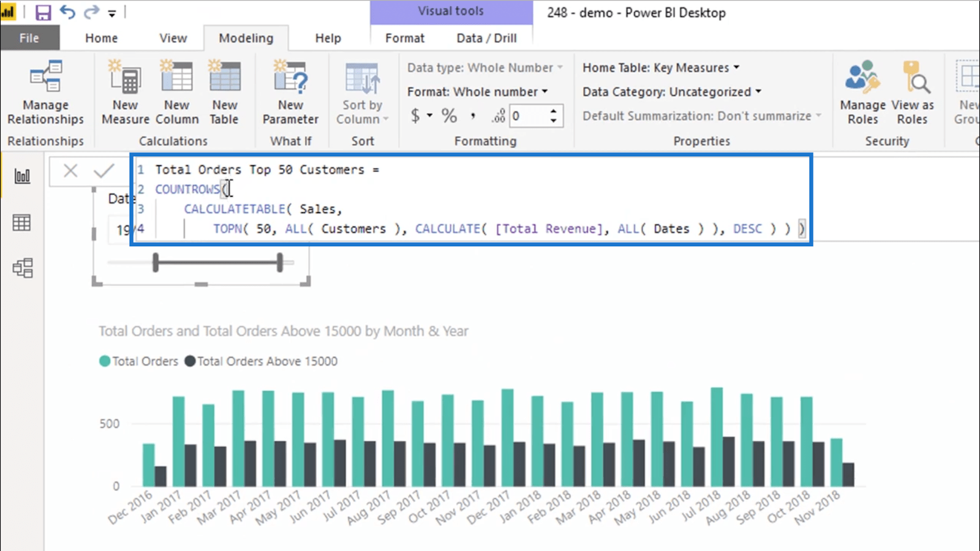Open the Quick Access Toolbar customize arrow
The height and width of the screenshot is (551, 980).
112,13
